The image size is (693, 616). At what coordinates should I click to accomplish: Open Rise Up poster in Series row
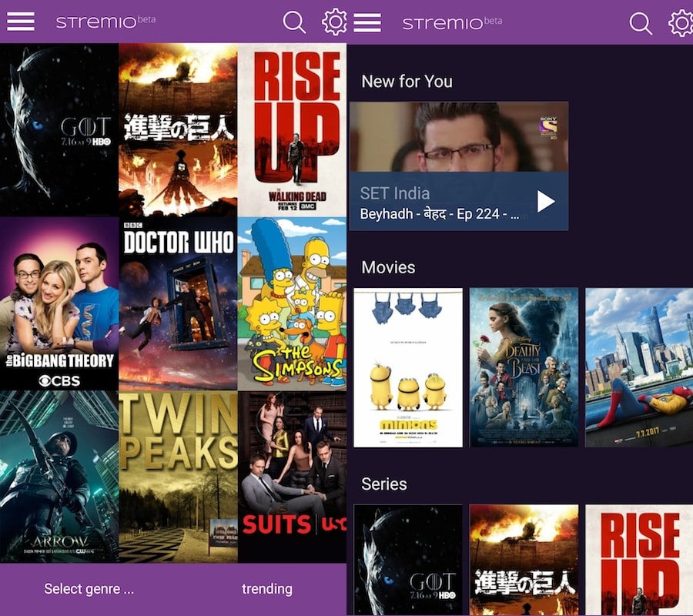pos(639,560)
